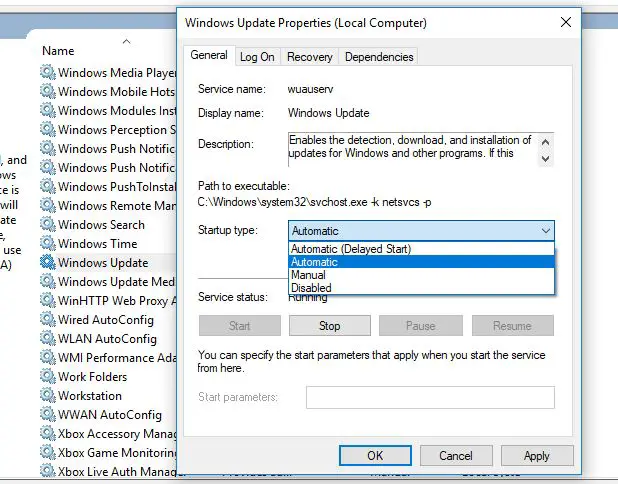Click the gear icon beside Workstation

[48, 395]
